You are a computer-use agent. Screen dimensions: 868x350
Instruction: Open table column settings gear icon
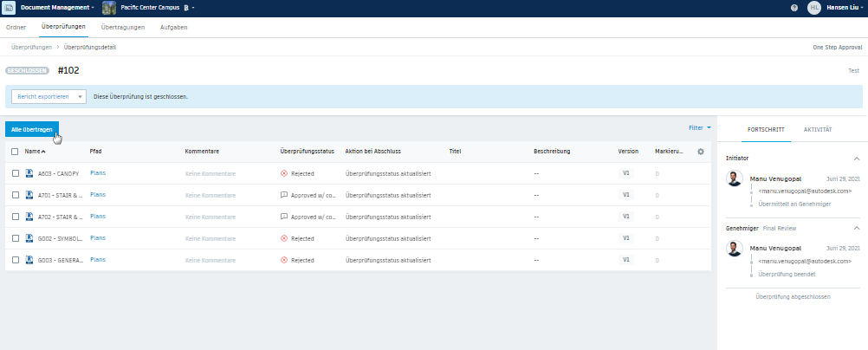[x=701, y=152]
